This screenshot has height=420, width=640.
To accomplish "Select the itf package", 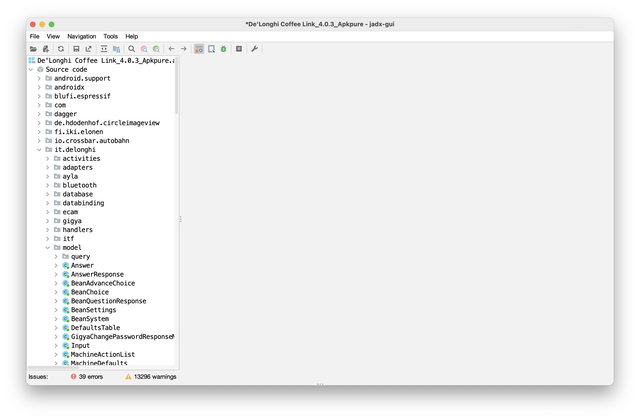I will coord(68,239).
